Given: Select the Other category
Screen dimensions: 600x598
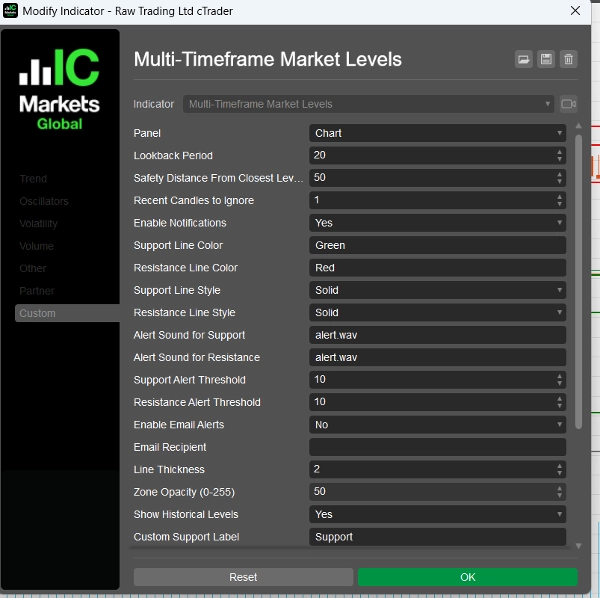Looking at the screenshot, I should (33, 268).
